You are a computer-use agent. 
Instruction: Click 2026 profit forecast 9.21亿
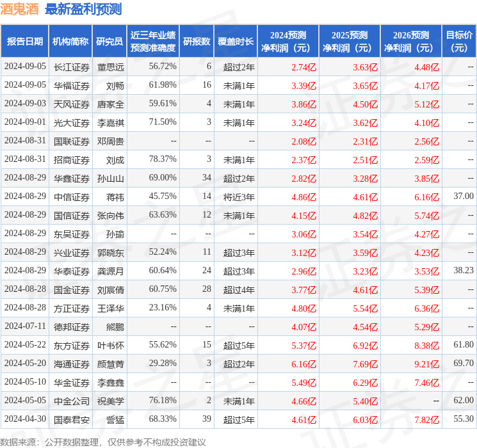[x=427, y=364]
